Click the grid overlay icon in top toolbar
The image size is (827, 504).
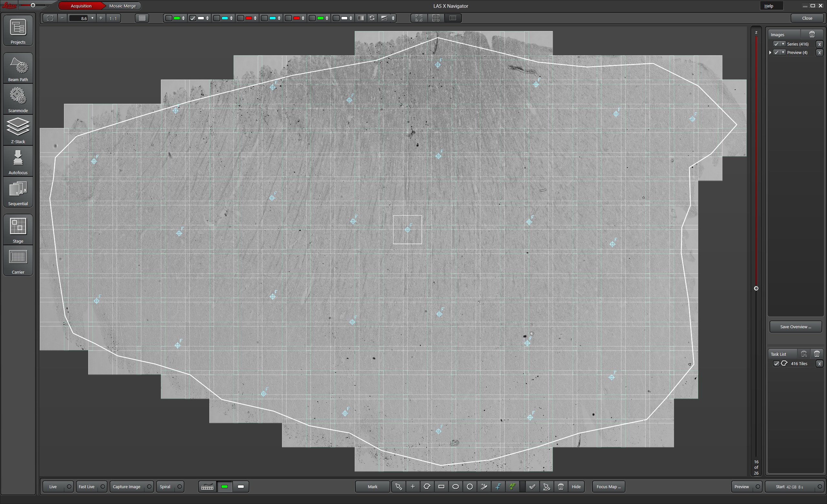[x=436, y=18]
